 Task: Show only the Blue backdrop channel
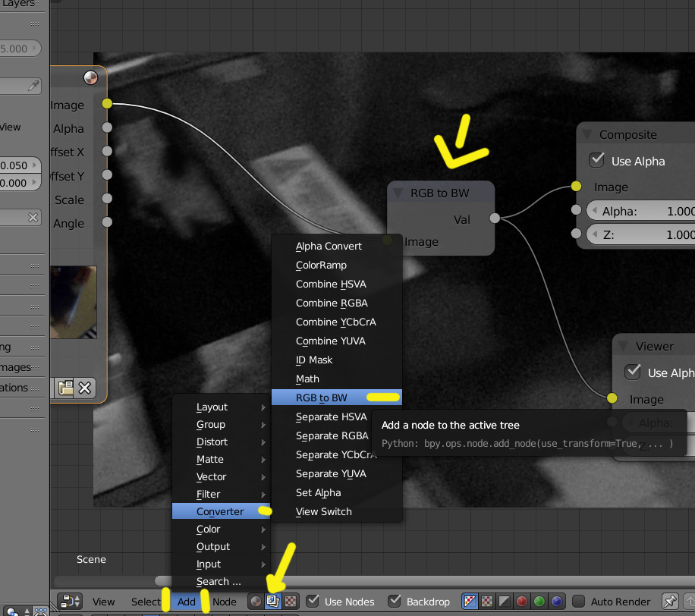[557, 602]
